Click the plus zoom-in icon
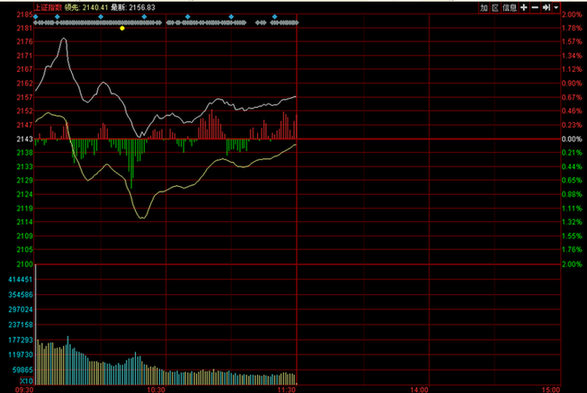 [x=524, y=7]
